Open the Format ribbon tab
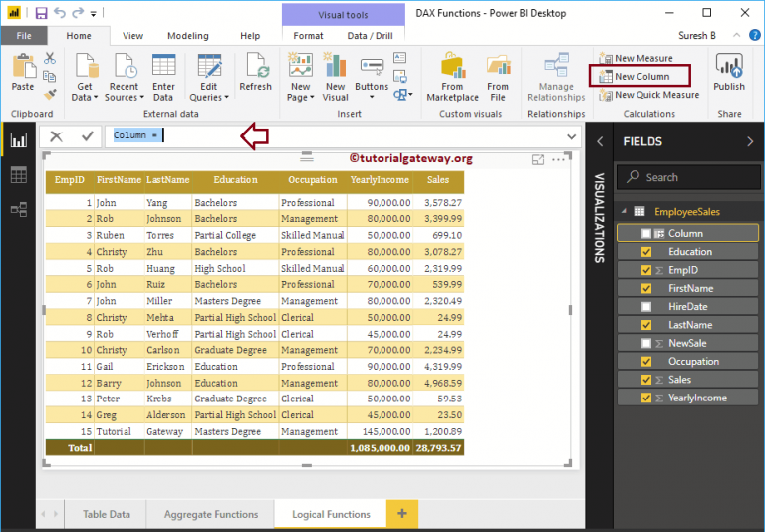 (308, 36)
